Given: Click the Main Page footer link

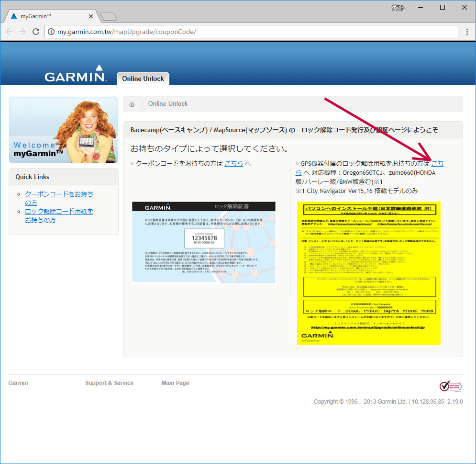Looking at the screenshot, I should pyautogui.click(x=175, y=383).
